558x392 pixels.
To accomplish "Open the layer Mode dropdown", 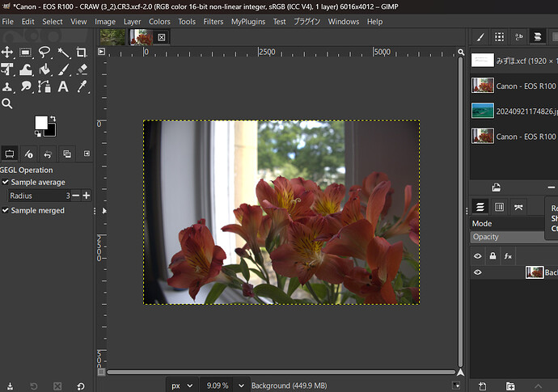I will pos(509,223).
